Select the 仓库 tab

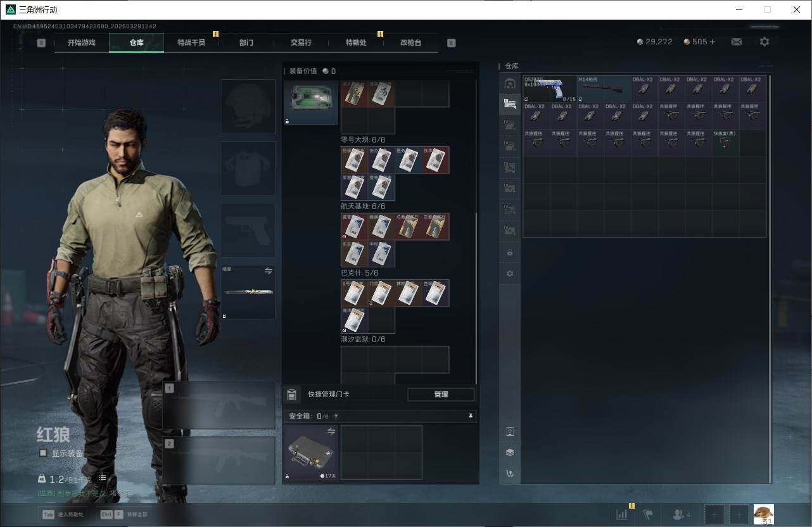[x=136, y=42]
